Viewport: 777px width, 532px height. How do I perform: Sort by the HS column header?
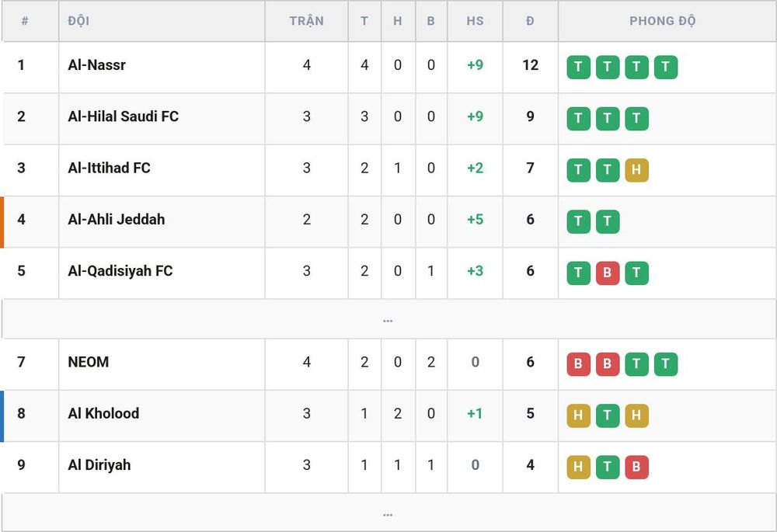[x=475, y=21]
